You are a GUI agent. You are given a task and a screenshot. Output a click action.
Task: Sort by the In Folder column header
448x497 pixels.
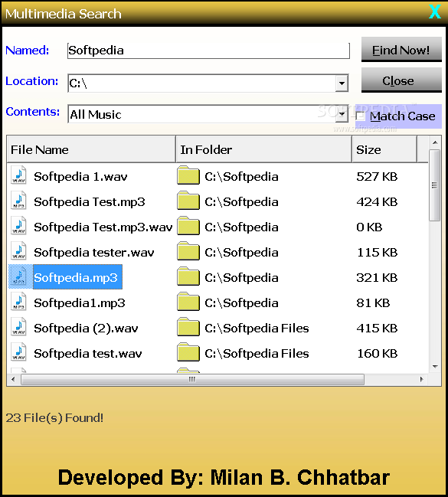pos(263,149)
